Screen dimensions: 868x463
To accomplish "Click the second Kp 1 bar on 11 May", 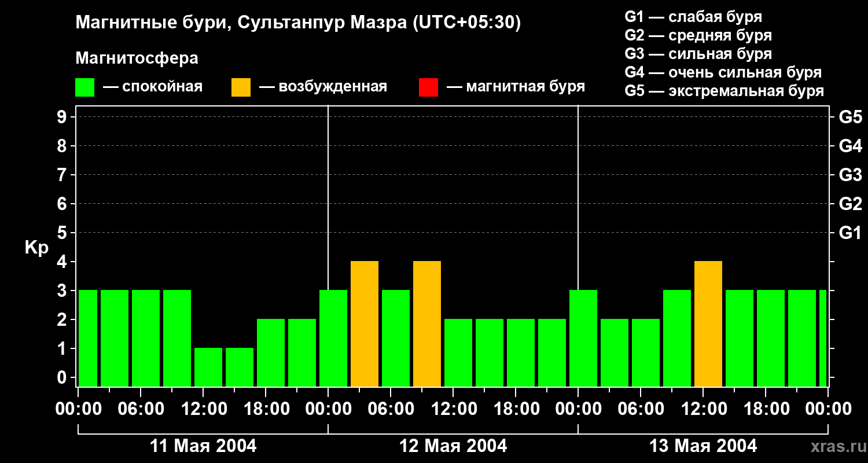I will 240,368.
